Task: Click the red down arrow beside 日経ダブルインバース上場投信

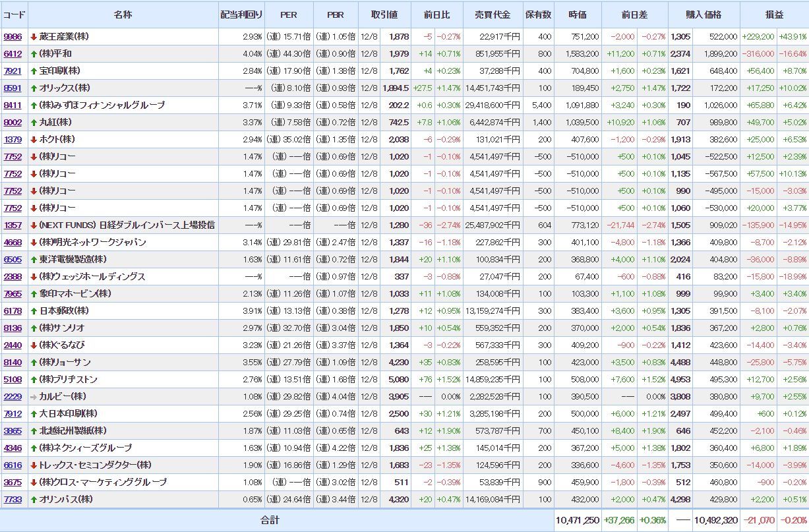Action: pos(34,225)
